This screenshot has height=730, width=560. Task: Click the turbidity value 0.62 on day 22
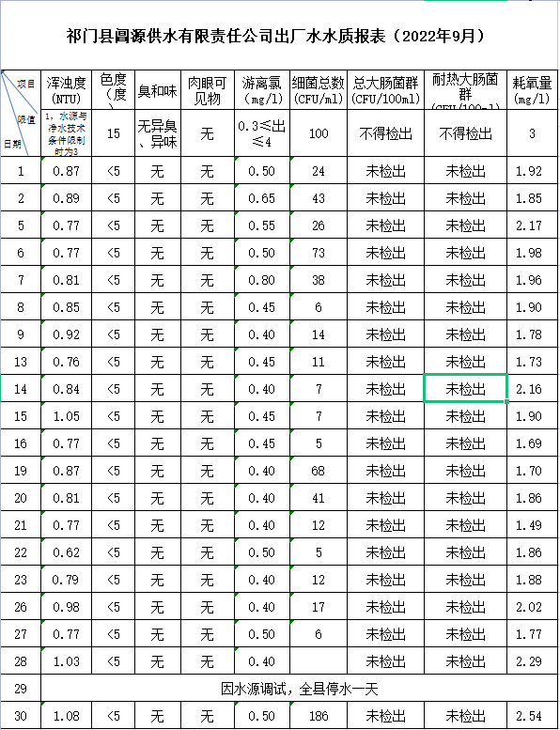click(66, 552)
